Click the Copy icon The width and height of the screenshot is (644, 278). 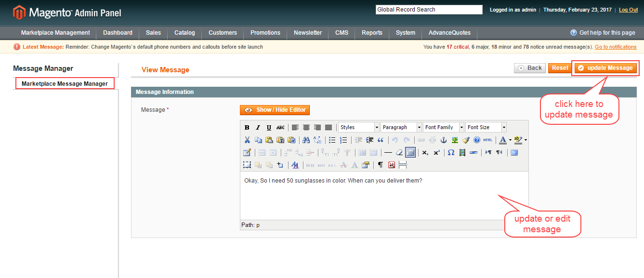[258, 140]
